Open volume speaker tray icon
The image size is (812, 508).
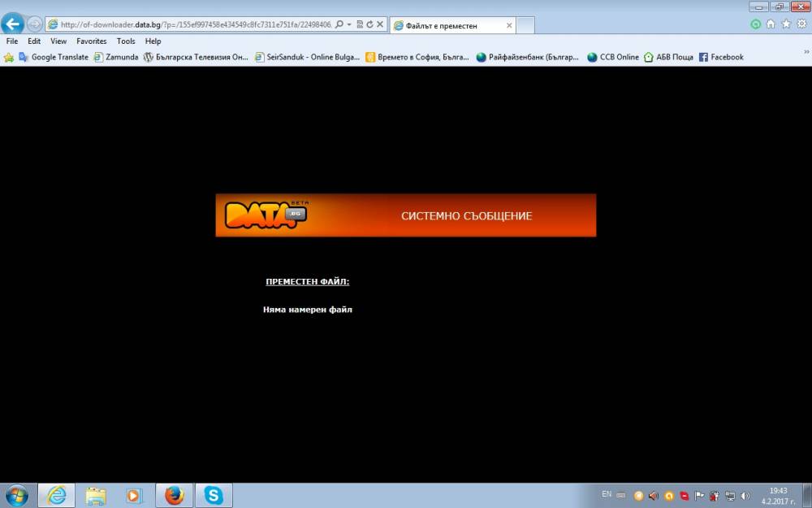click(x=745, y=496)
